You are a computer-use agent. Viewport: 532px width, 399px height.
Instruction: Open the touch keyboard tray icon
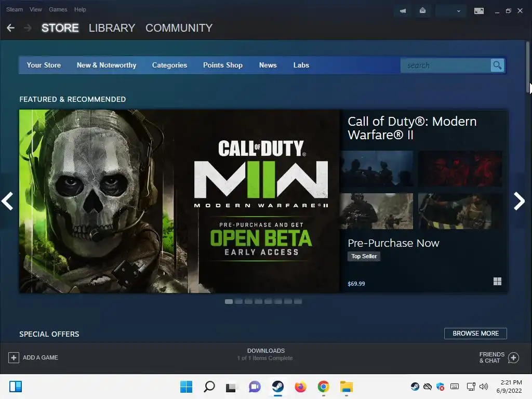[455, 387]
